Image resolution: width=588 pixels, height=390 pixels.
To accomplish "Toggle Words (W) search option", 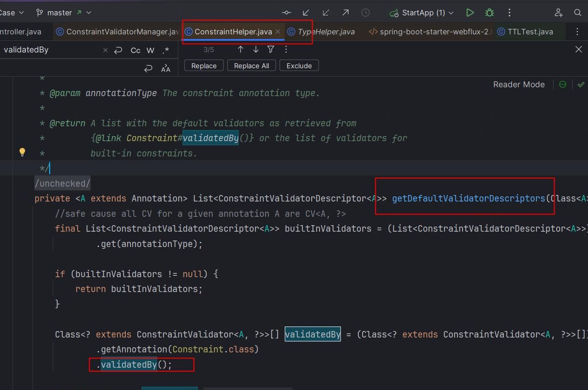I will coord(150,50).
